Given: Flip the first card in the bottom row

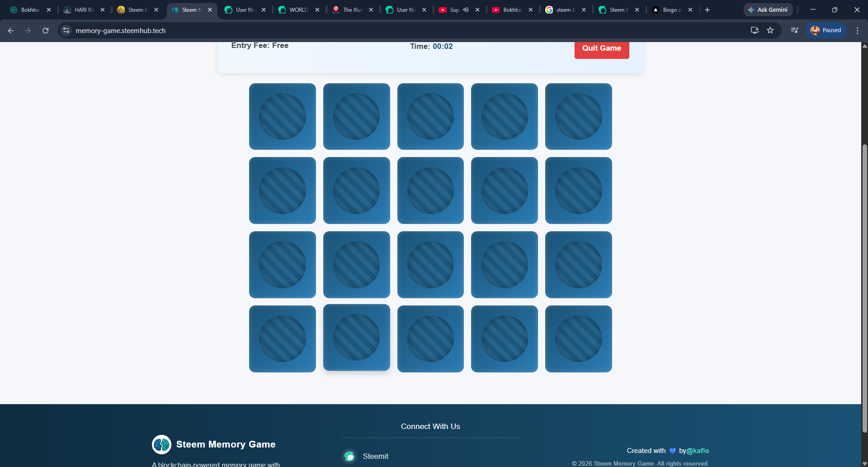Looking at the screenshot, I should coord(283,339).
